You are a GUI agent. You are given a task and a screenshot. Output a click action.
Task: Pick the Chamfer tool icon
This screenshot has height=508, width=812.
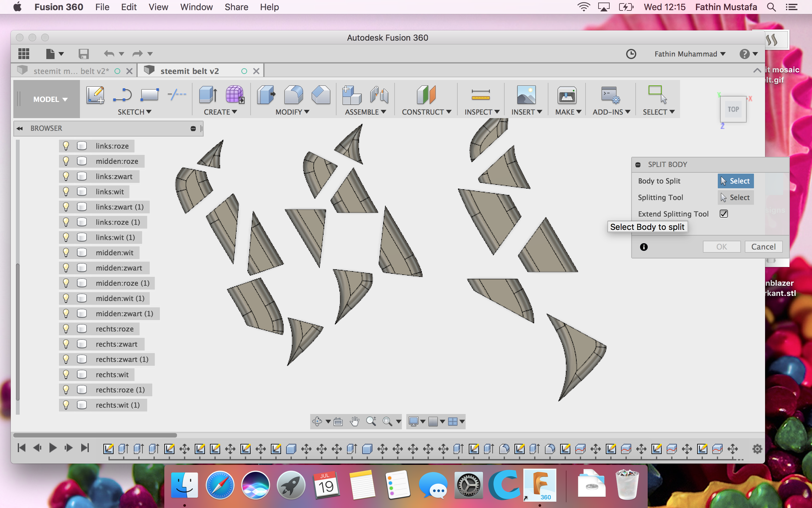[x=321, y=94]
